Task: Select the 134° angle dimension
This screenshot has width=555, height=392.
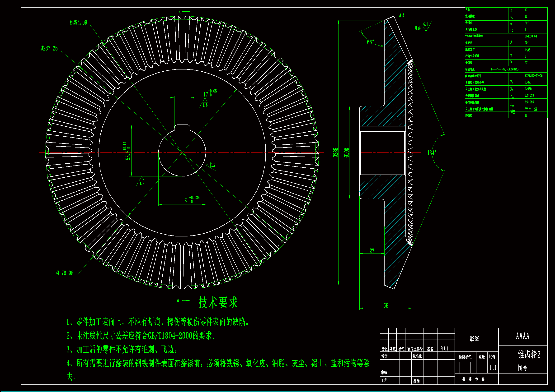Action: point(432,153)
